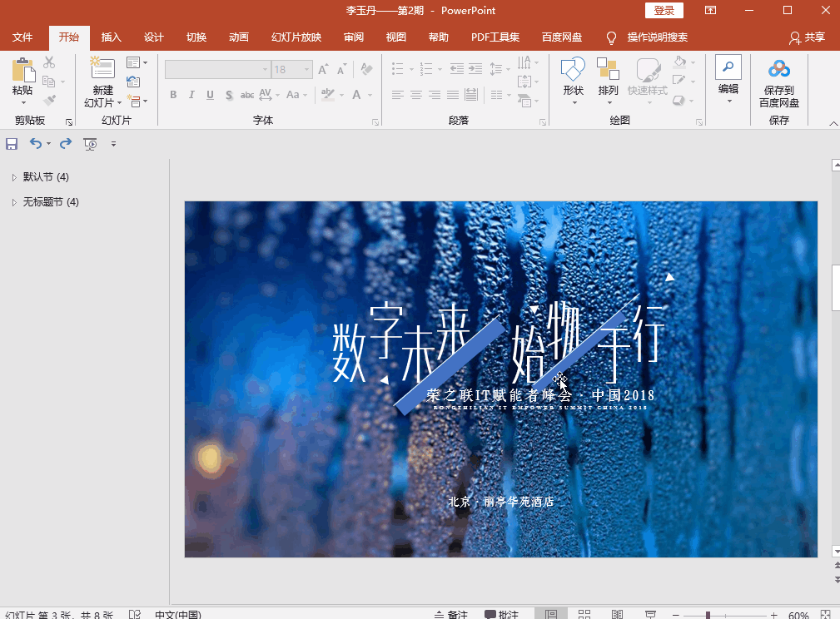
Task: Click the zoom slider in status bar
Action: click(708, 615)
